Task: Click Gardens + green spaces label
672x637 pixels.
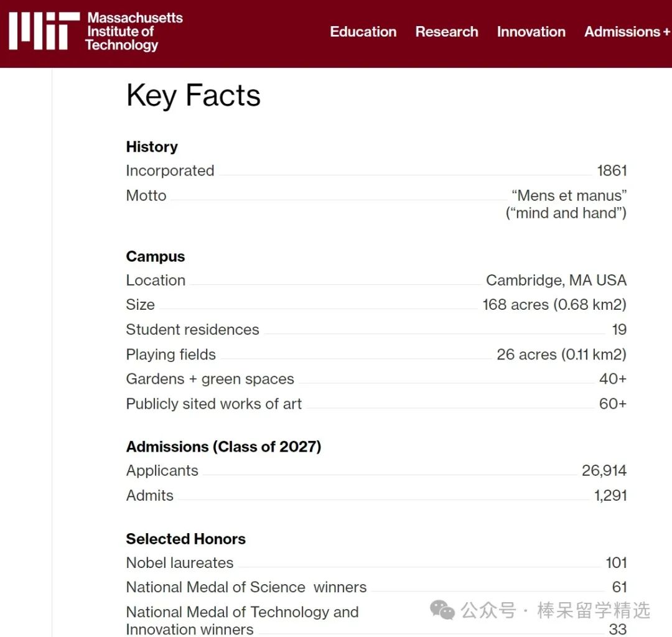Action: 210,379
